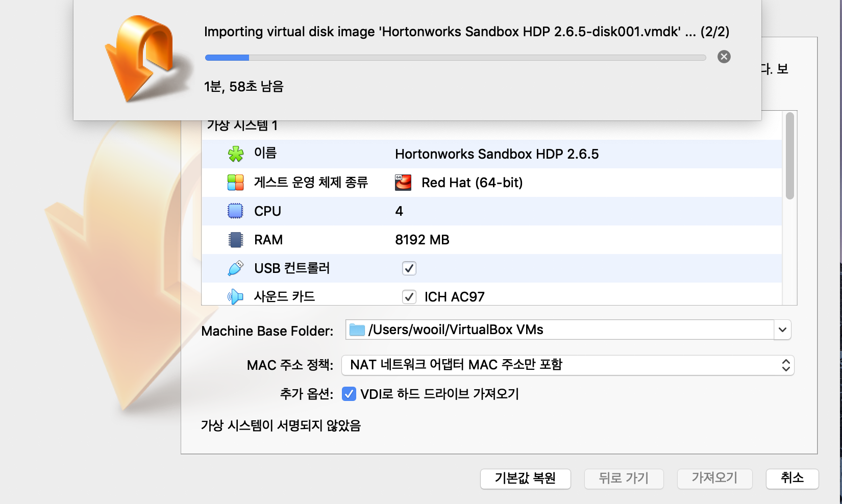Open Machine Base Folder dropdown arrow
The height and width of the screenshot is (504, 842).
pos(782,330)
